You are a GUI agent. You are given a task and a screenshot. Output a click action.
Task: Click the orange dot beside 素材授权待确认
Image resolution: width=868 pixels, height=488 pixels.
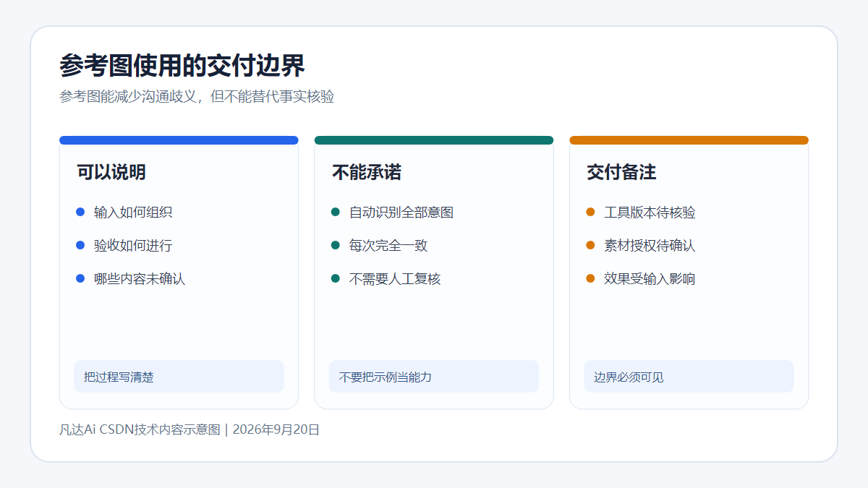point(590,245)
